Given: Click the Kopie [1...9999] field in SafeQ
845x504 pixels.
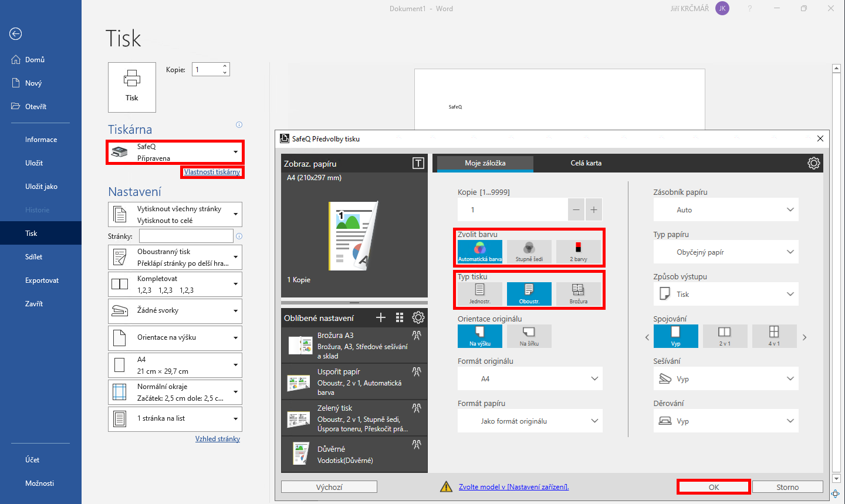Looking at the screenshot, I should click(x=512, y=209).
